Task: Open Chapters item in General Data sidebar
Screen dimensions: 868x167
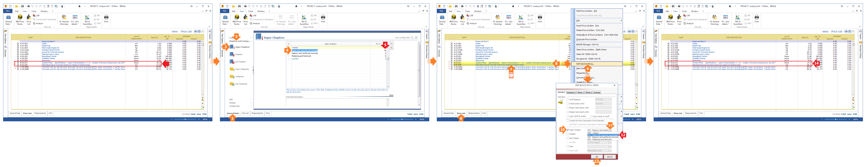Action: tap(236, 54)
